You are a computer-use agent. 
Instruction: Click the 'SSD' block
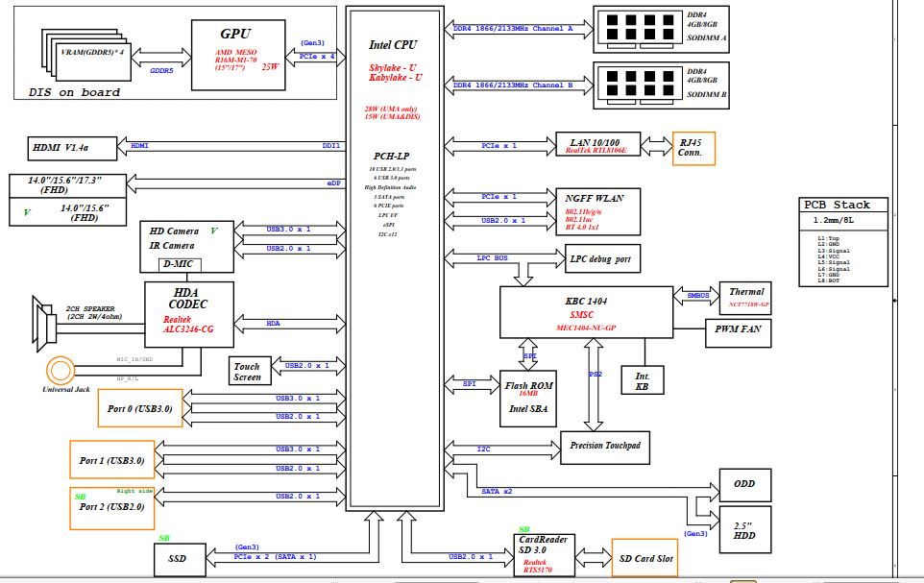(x=180, y=559)
